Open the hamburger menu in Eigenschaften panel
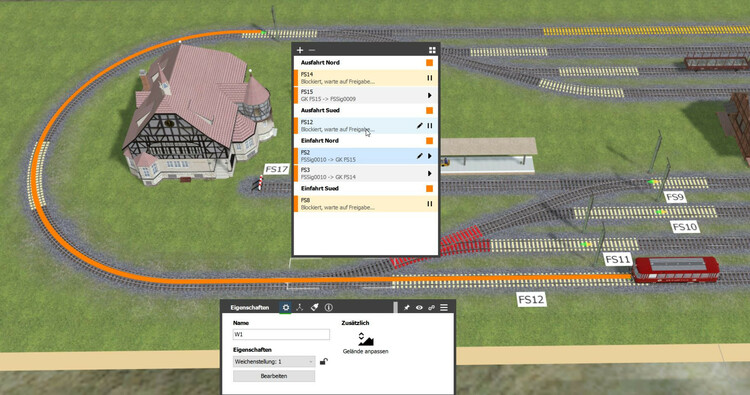 click(x=444, y=307)
